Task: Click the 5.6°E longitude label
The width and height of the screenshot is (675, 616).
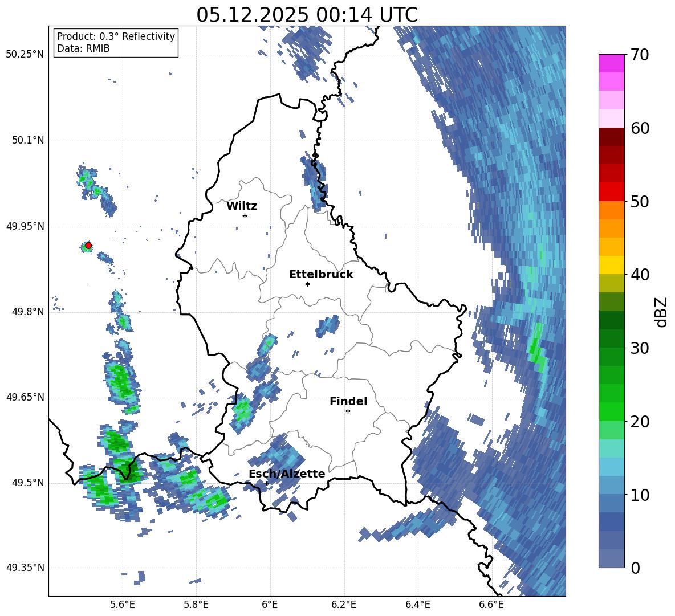Action: 122,605
